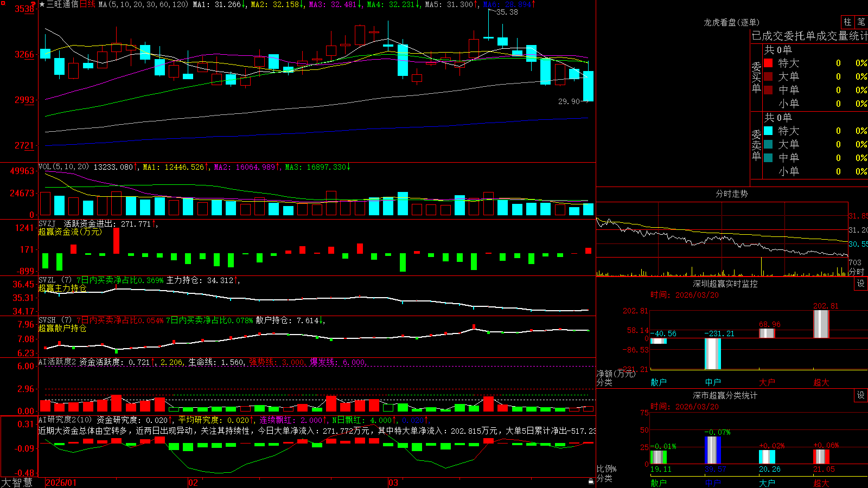Click the 深圳超赢实时监控 panel title
The width and height of the screenshot is (868, 488).
coord(725,284)
